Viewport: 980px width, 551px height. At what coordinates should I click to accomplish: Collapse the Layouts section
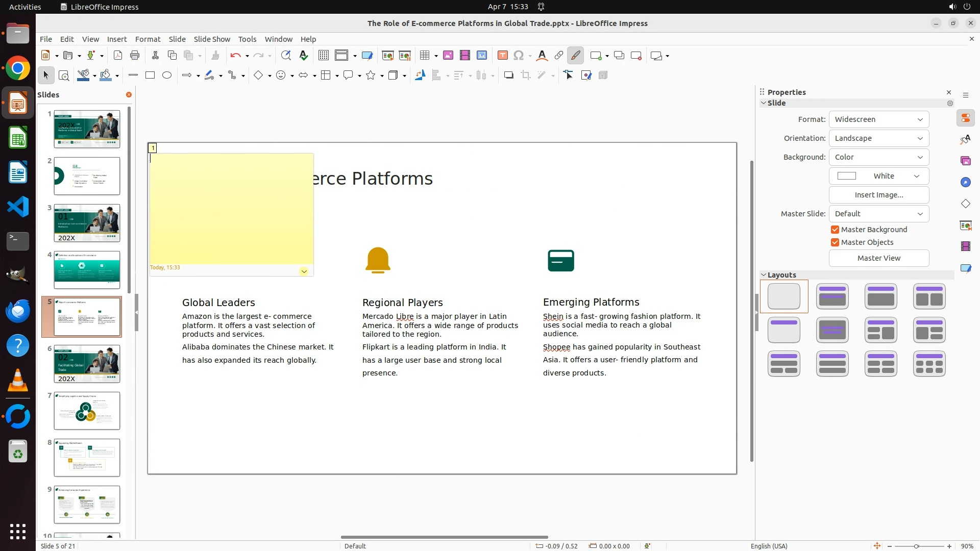click(764, 275)
